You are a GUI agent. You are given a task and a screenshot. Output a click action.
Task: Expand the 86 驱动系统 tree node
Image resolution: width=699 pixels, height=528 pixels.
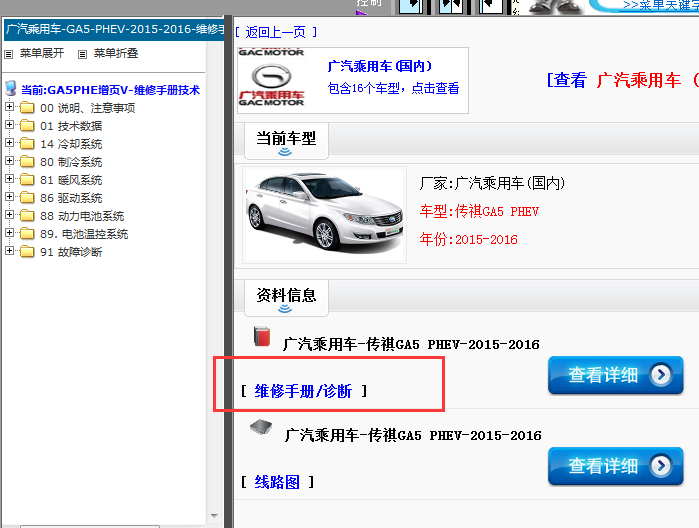coord(9,197)
